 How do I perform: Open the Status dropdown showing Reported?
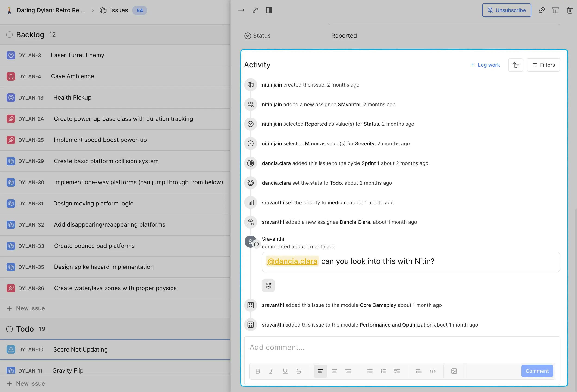tap(344, 36)
